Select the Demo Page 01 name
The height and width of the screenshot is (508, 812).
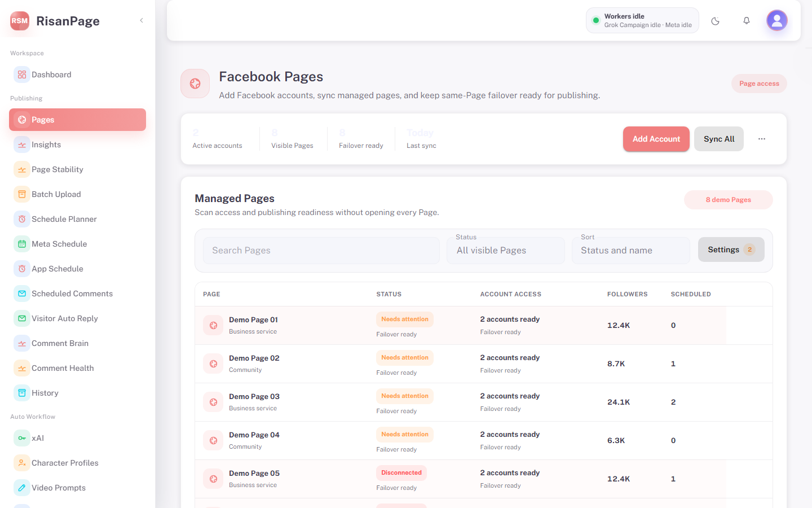pyautogui.click(x=253, y=319)
